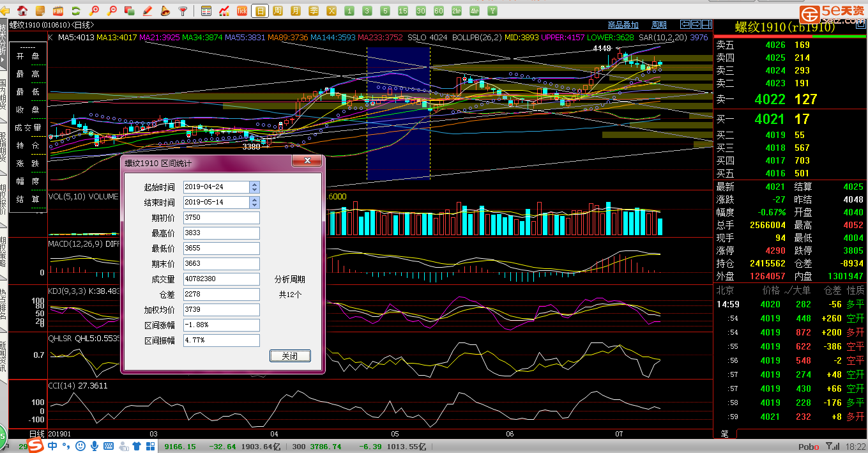Refresh data with the green arrows icon
Screen dimensions: 868x453
(76, 11)
